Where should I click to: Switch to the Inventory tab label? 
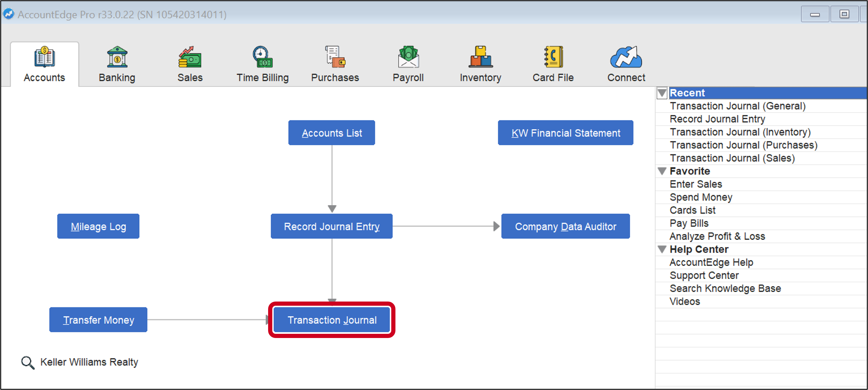coord(481,77)
